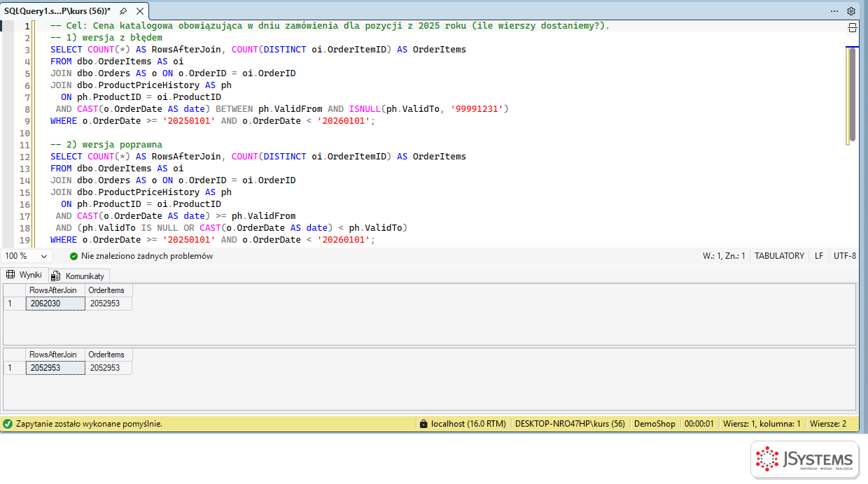The height and width of the screenshot is (484, 868).
Task: Switch to the Wyniki results tab
Action: (x=25, y=275)
